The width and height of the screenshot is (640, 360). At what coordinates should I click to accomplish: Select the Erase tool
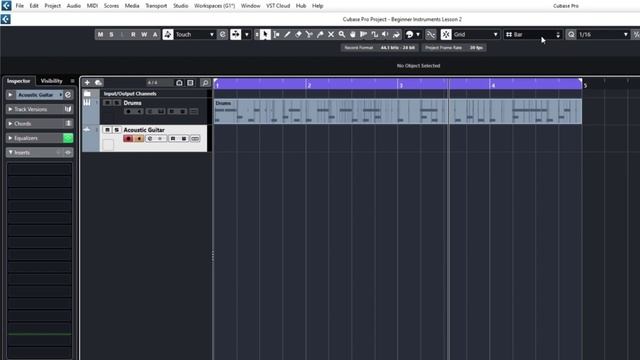pyautogui.click(x=298, y=35)
